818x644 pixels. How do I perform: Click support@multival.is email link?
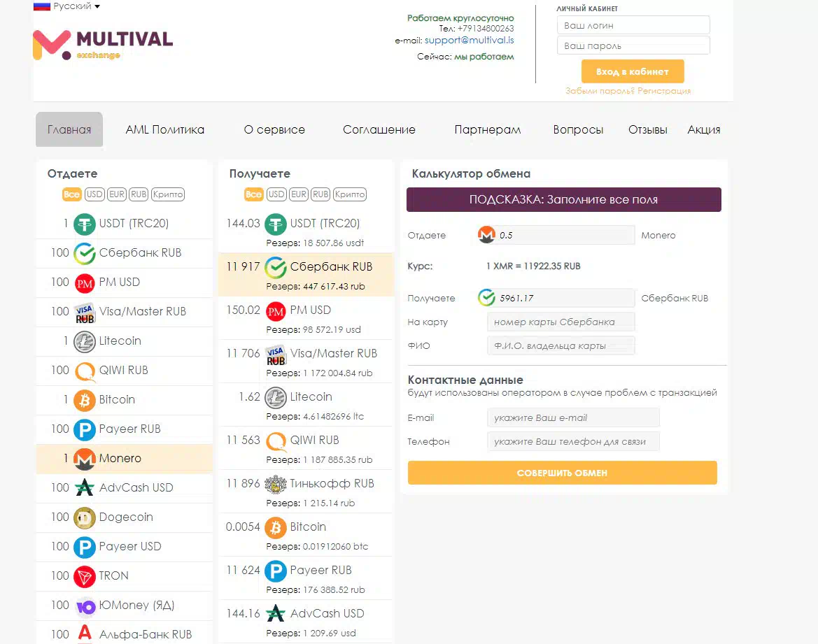pos(469,40)
